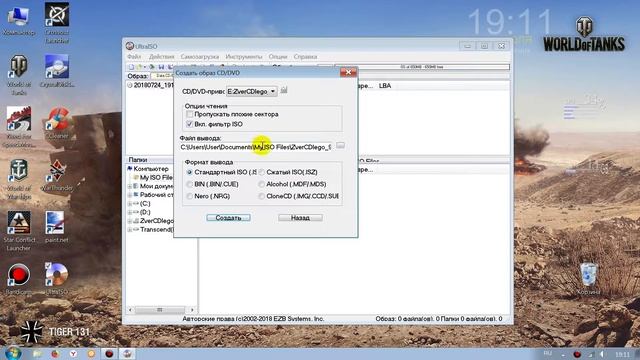
Task: Open the Самозагрузка menu
Action: [200, 56]
